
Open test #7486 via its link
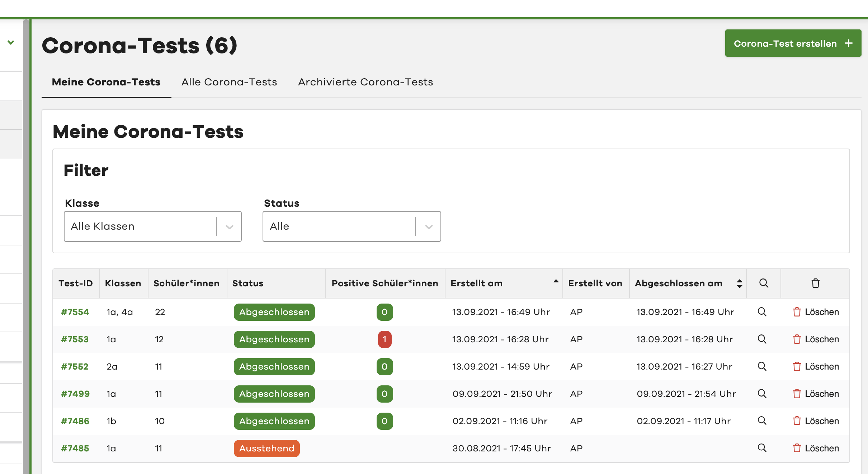75,421
